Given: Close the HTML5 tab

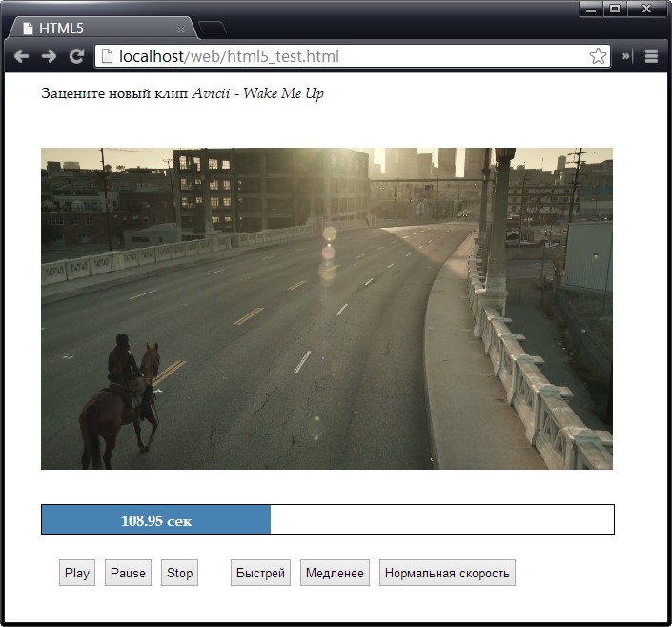Looking at the screenshot, I should 181,30.
